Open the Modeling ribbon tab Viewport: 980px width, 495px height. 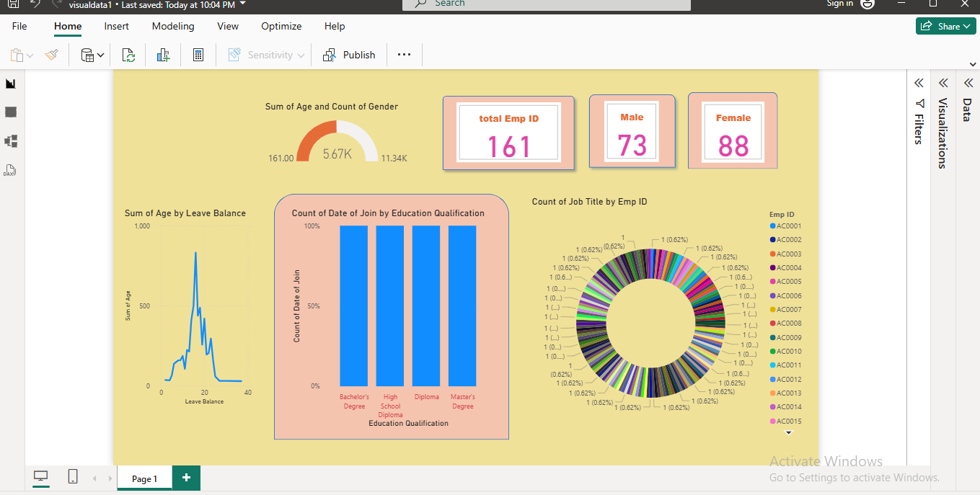[173, 26]
